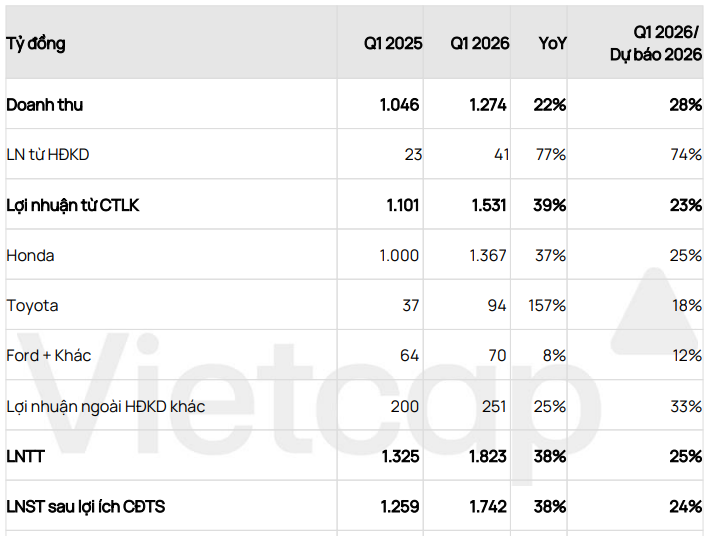Click the Honda row label
The height and width of the screenshot is (536, 708).
pyautogui.click(x=30, y=256)
